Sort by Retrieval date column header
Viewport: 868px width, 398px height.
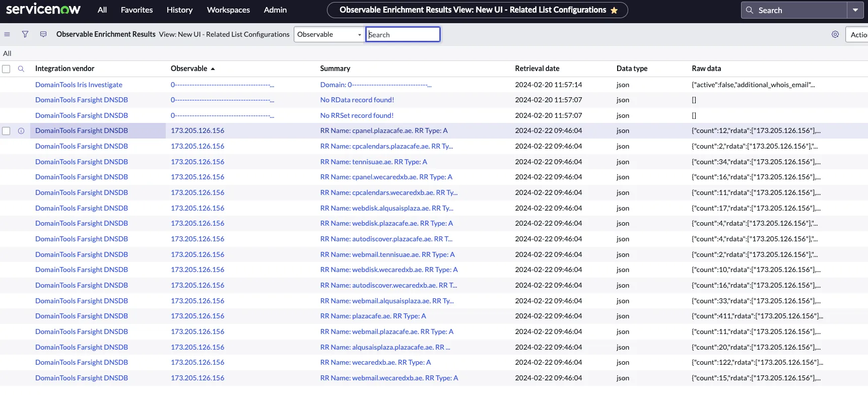coord(537,69)
